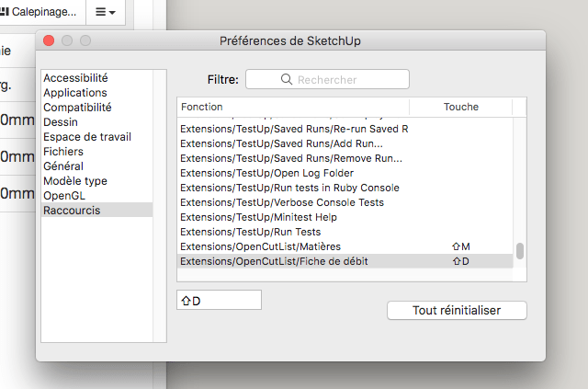Open the hamburger menu dropdown beside Calepinage
Viewport: 588px width, 389px height.
coord(106,12)
